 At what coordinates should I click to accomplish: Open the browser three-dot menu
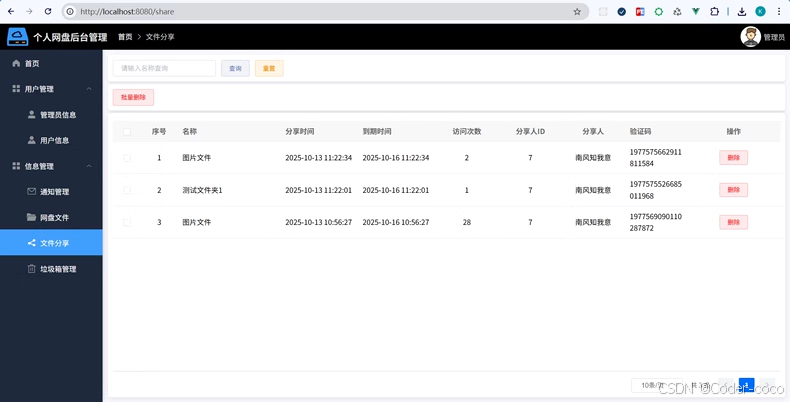pos(778,11)
